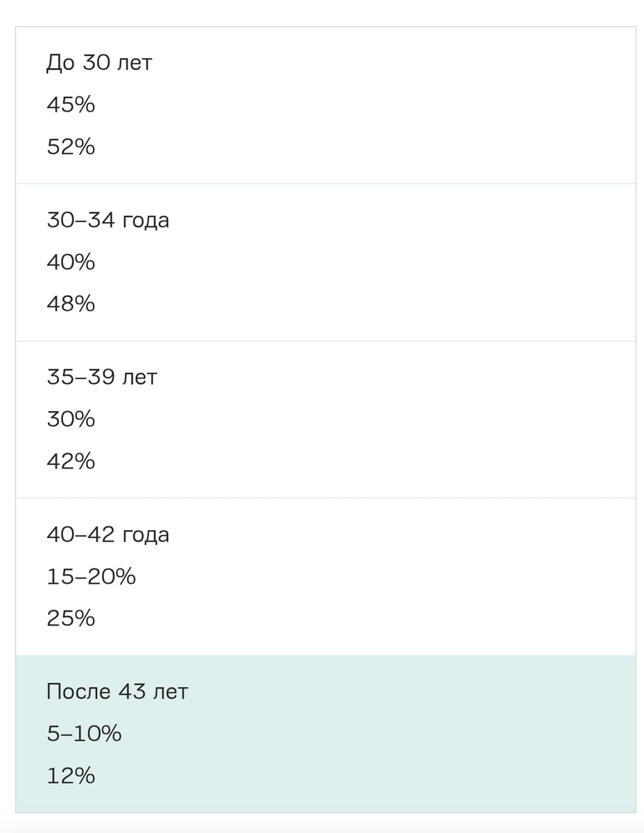This screenshot has width=644, height=833.
Task: Select the 15–20% value
Action: tap(92, 577)
